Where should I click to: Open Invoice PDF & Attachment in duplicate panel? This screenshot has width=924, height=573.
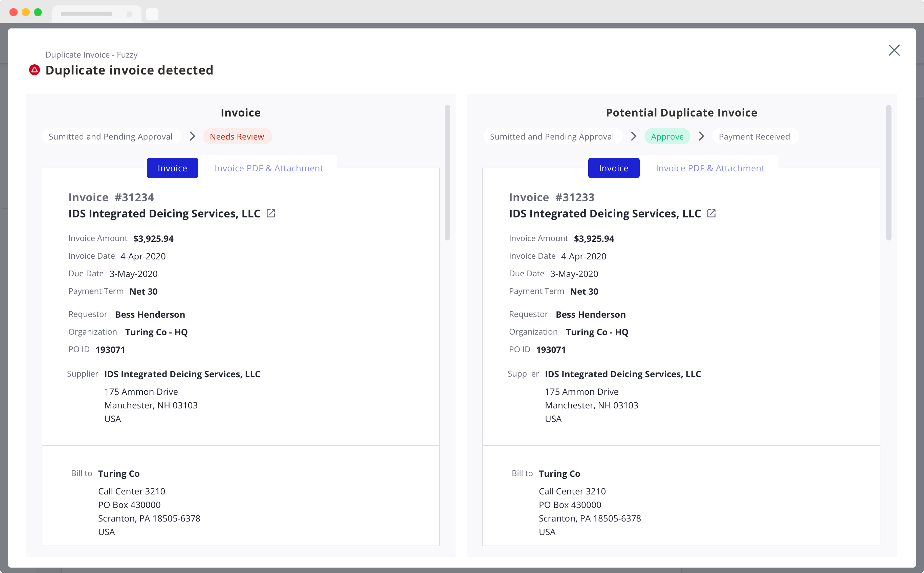(710, 168)
